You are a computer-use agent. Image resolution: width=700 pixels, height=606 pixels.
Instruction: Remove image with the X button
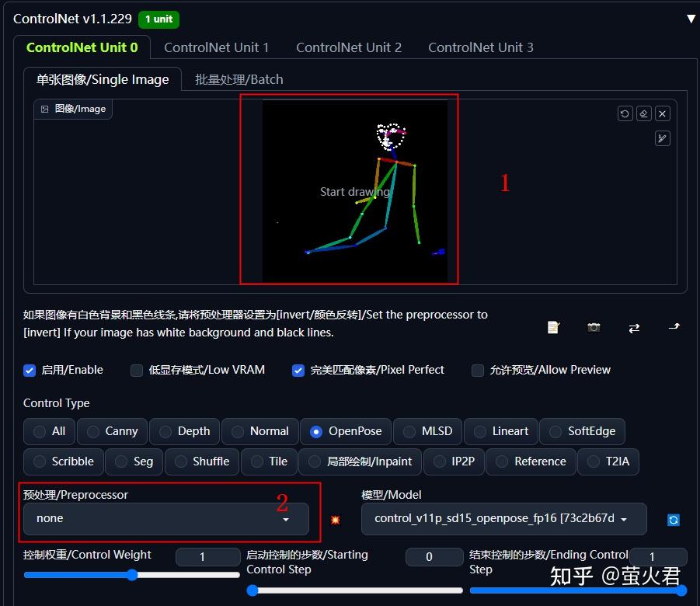(662, 113)
